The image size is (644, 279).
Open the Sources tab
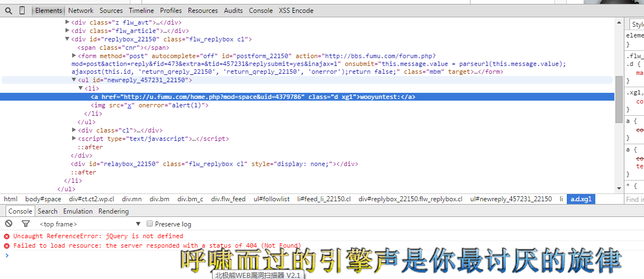click(x=111, y=11)
